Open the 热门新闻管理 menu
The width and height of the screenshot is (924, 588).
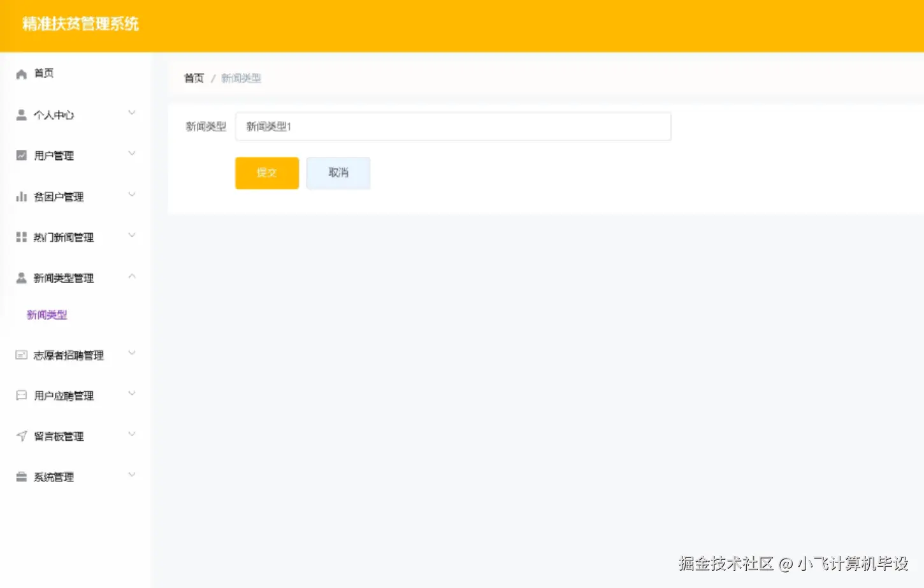click(75, 237)
